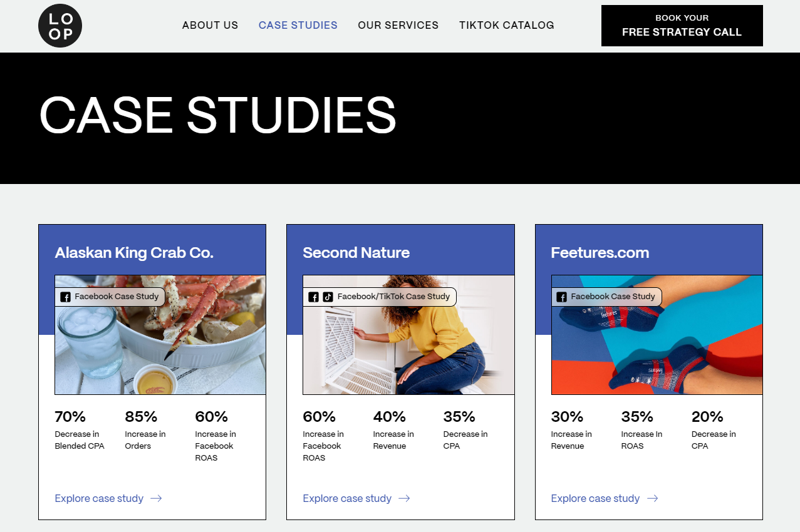Click the woman with air filter photo
This screenshot has height=532, width=800.
[x=408, y=350]
